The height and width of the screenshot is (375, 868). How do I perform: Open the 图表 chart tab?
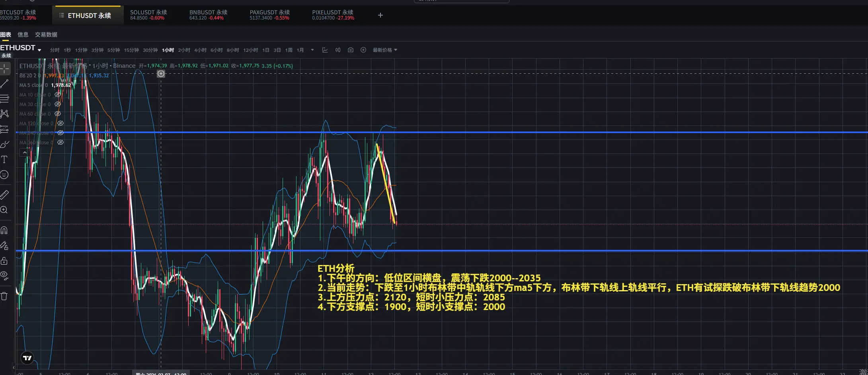(6, 35)
